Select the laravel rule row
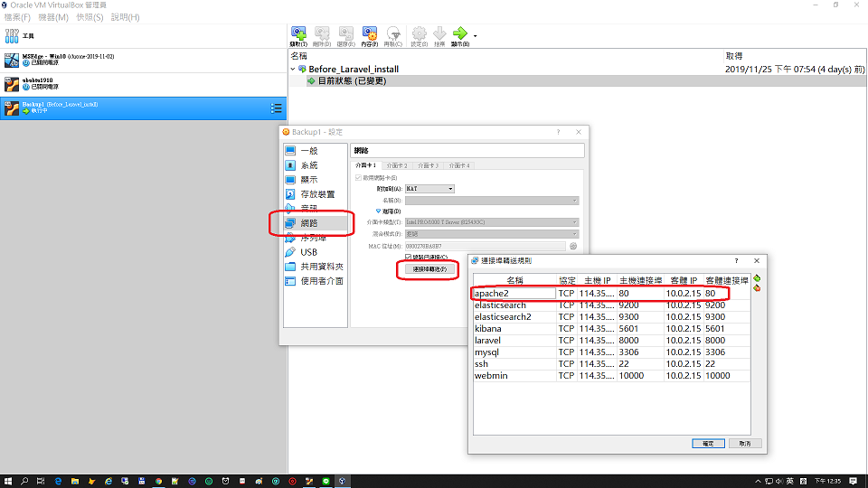 (x=612, y=341)
